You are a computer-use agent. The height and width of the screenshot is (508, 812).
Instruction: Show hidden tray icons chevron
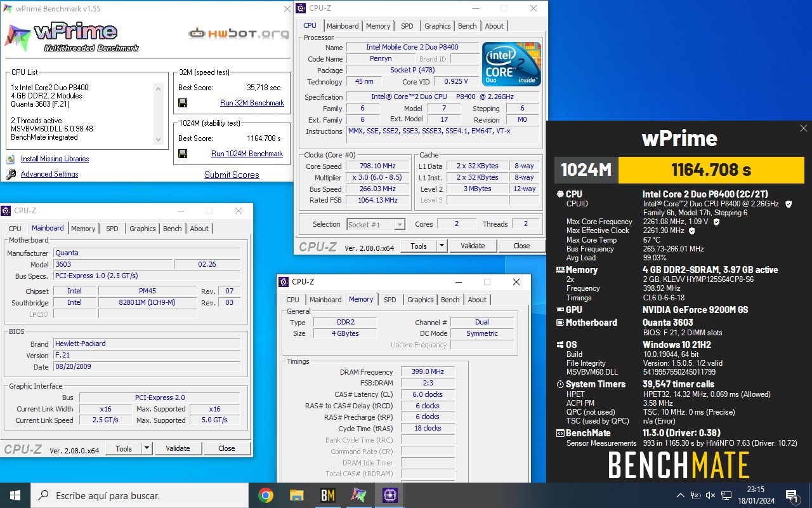pos(680,495)
